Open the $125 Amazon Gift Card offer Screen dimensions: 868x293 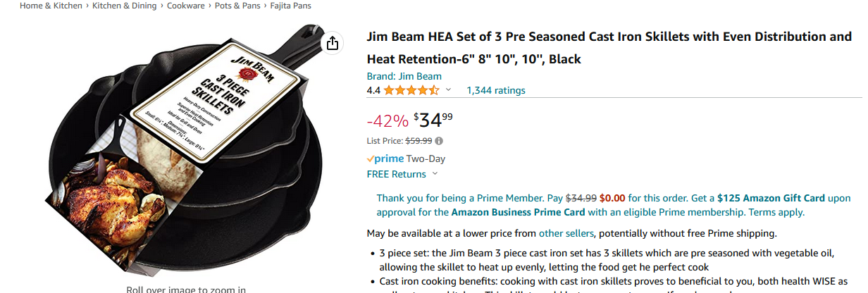(x=771, y=198)
